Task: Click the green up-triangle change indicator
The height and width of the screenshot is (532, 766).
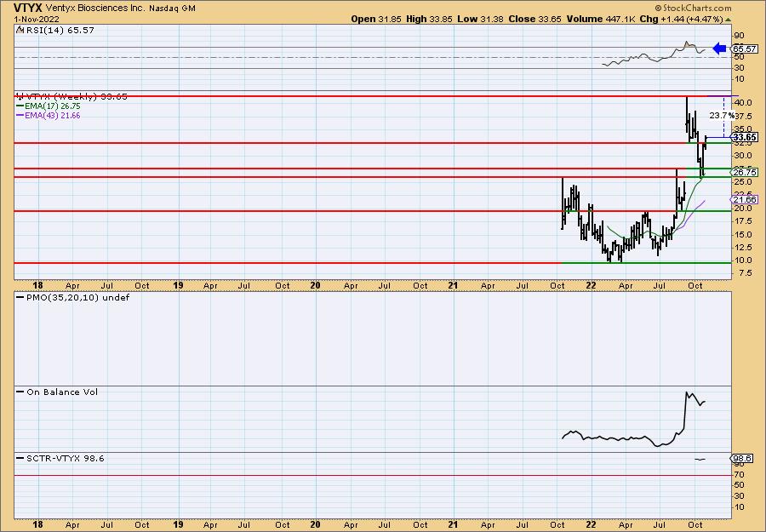Action: (728, 20)
